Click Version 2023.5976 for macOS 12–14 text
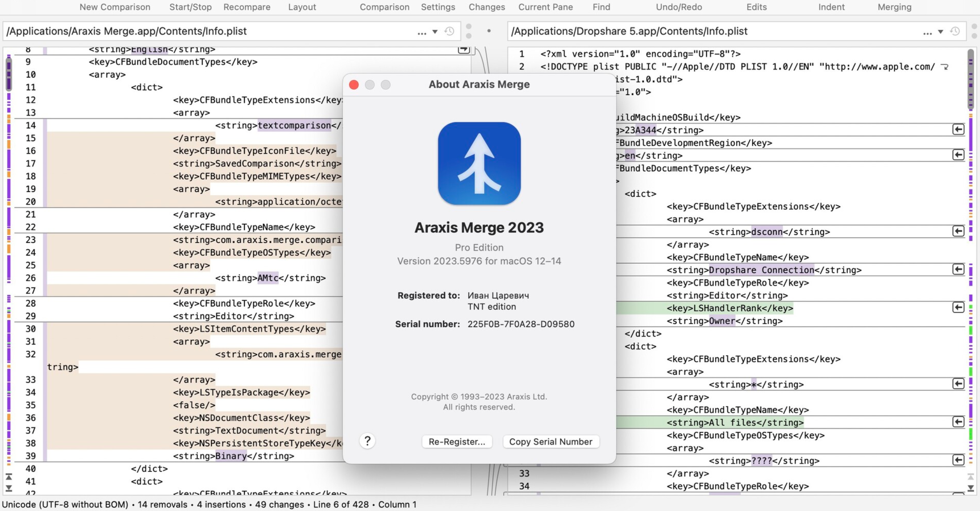The height and width of the screenshot is (511, 980). click(x=479, y=261)
